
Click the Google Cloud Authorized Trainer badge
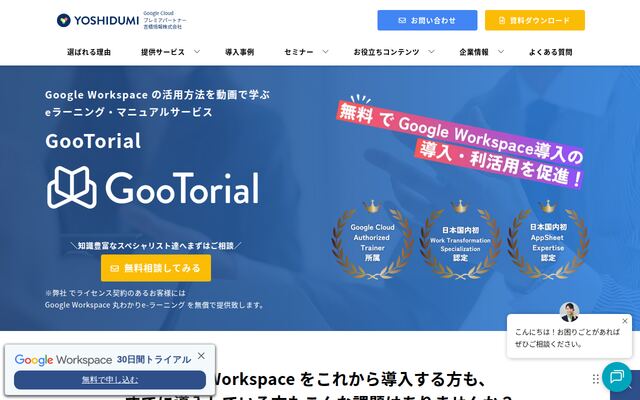tap(372, 241)
